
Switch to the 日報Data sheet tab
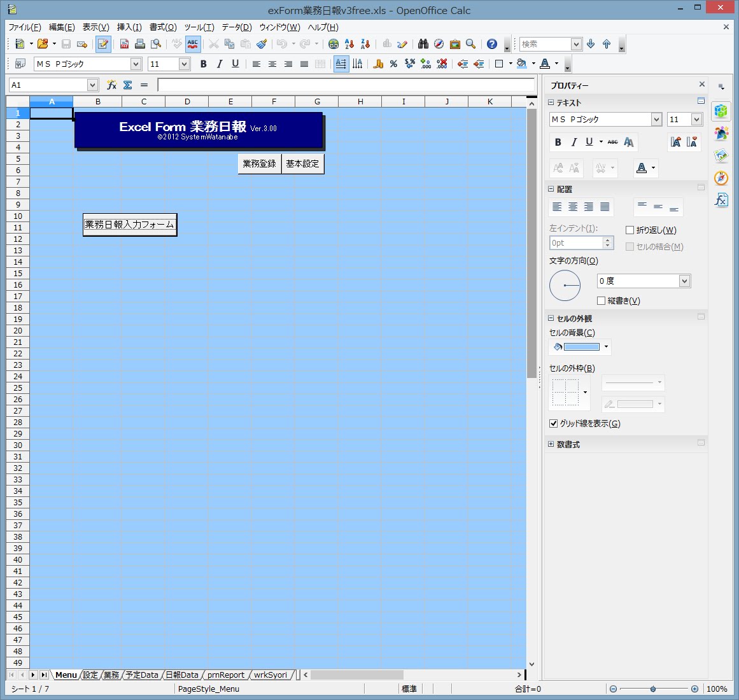[182, 675]
